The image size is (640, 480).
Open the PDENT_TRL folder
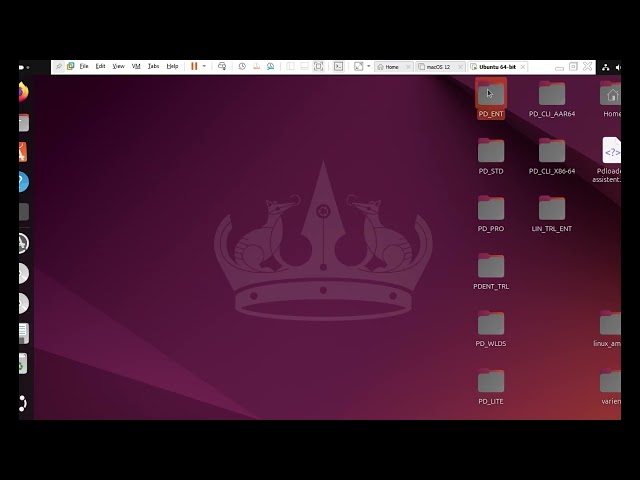pyautogui.click(x=491, y=271)
